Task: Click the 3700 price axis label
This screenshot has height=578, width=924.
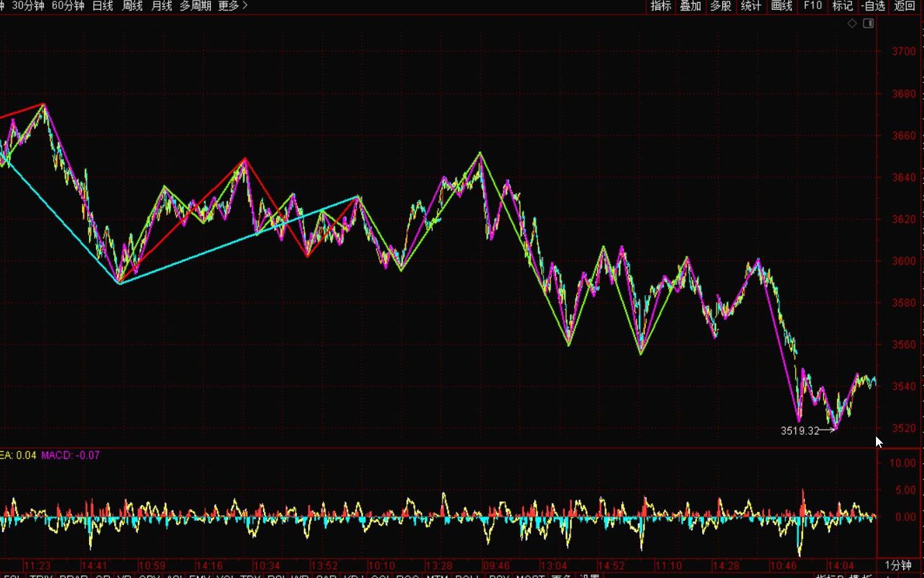Action: tap(904, 52)
